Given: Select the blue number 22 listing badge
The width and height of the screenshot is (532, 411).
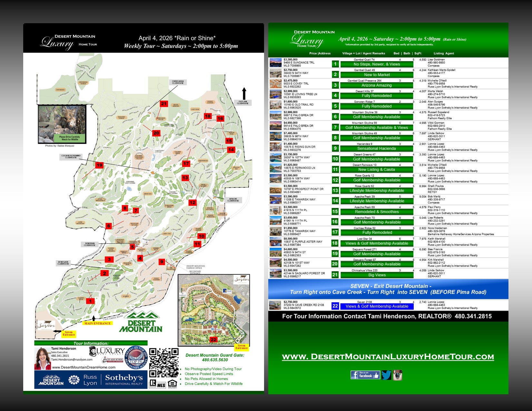Looking at the screenshot, I should point(335,306).
